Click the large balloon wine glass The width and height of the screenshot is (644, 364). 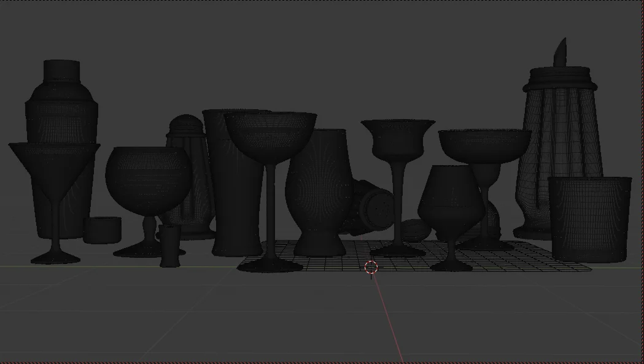tap(145, 178)
